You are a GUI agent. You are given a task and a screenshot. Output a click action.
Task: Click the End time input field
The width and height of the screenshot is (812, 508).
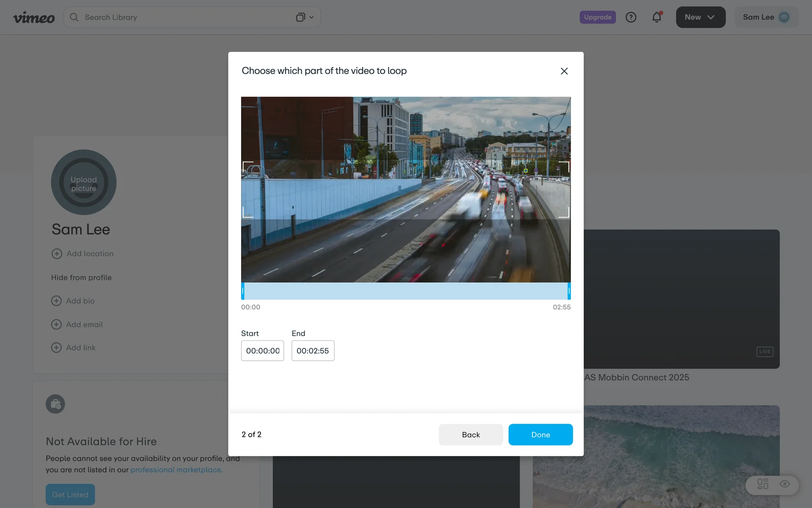tap(313, 351)
